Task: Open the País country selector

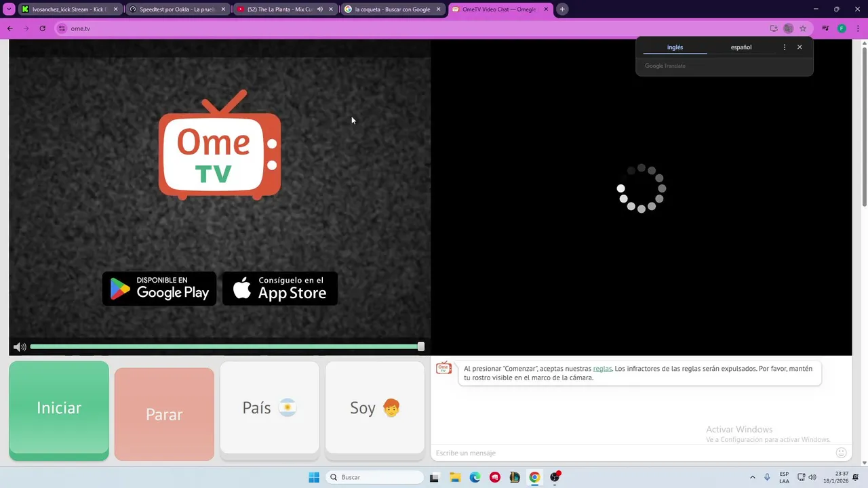Action: point(269,408)
